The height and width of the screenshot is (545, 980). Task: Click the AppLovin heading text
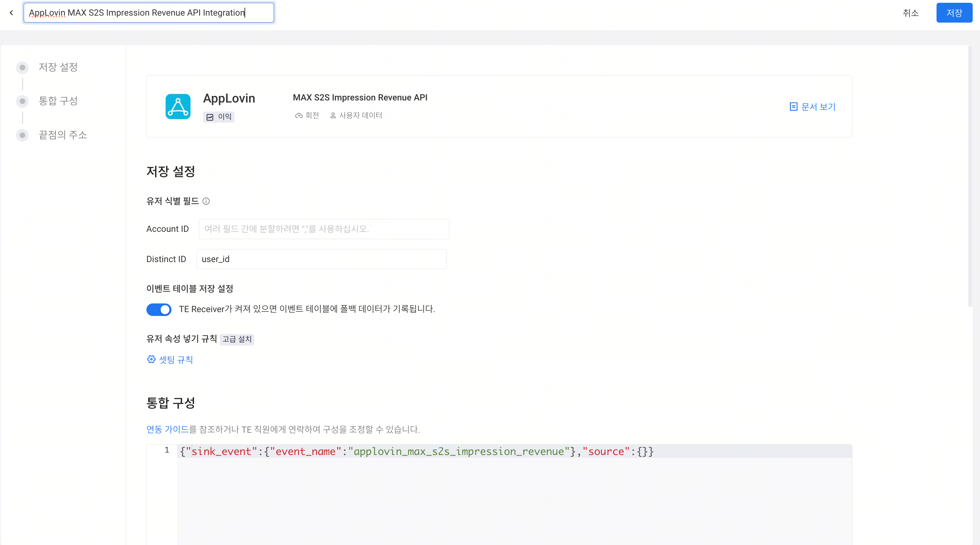pos(229,98)
